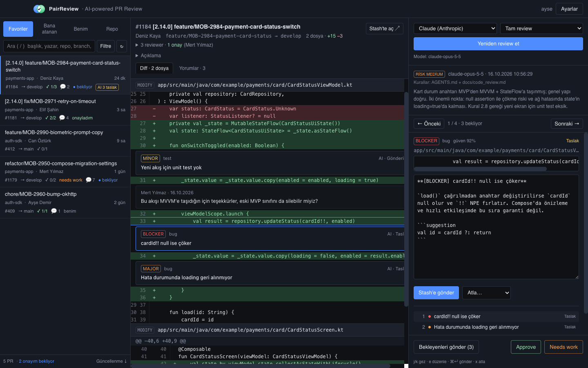Screen dimensions: 588x368
Task: Open the Yorumlar · 3 tab
Action: [x=192, y=68]
